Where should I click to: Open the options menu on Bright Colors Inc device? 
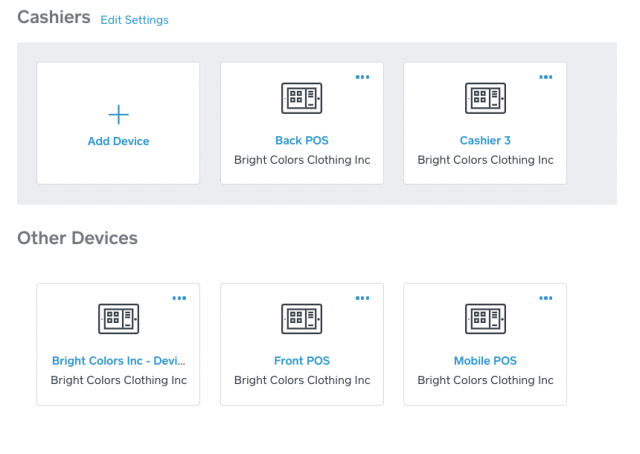pyautogui.click(x=179, y=298)
